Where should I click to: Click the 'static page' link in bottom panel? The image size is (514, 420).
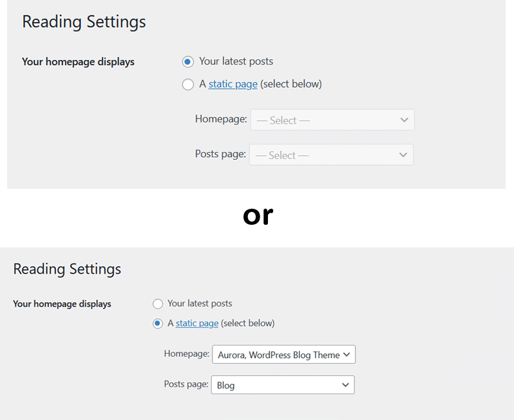point(197,323)
